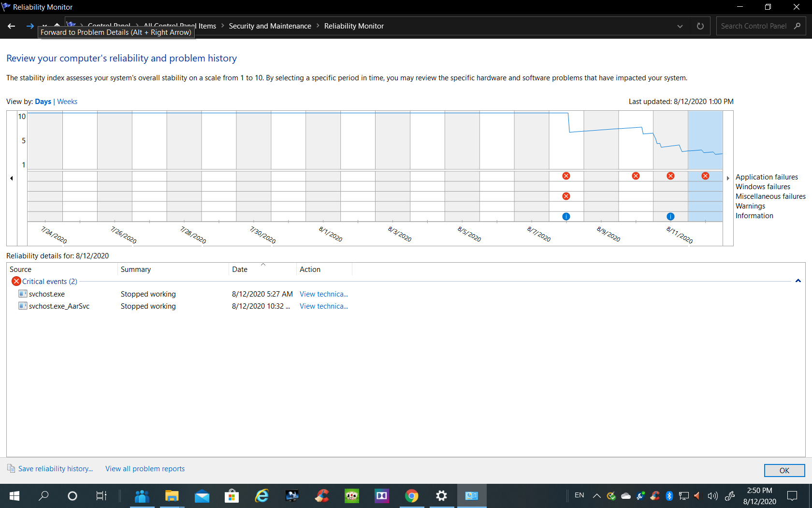Open Microsoft Store from the taskbar
This screenshot has height=508, width=812.
[232, 496]
